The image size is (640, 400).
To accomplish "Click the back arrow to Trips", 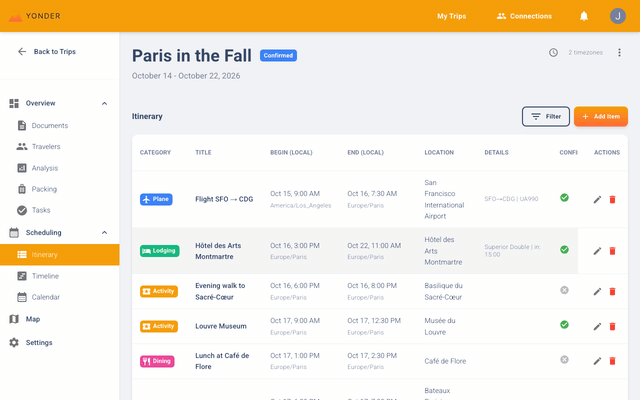I will pos(22,52).
